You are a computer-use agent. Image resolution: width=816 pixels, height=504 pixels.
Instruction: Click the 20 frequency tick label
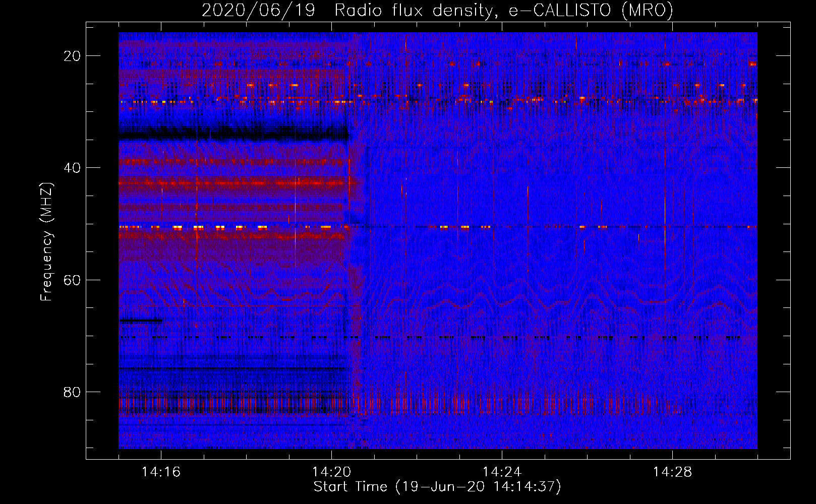point(72,56)
